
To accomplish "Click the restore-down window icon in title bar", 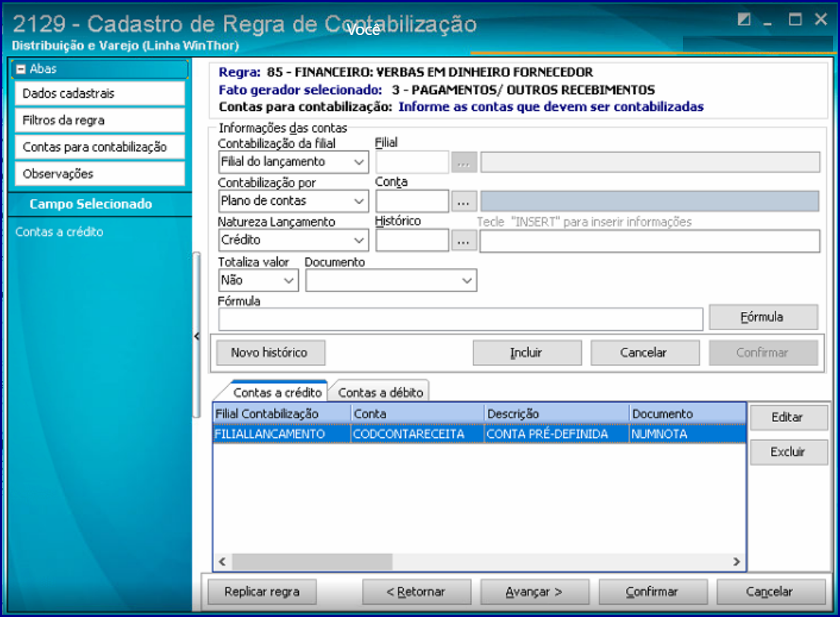I will pyautogui.click(x=744, y=20).
